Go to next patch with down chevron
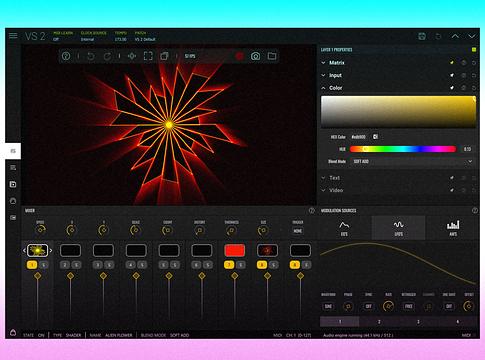 (472, 36)
